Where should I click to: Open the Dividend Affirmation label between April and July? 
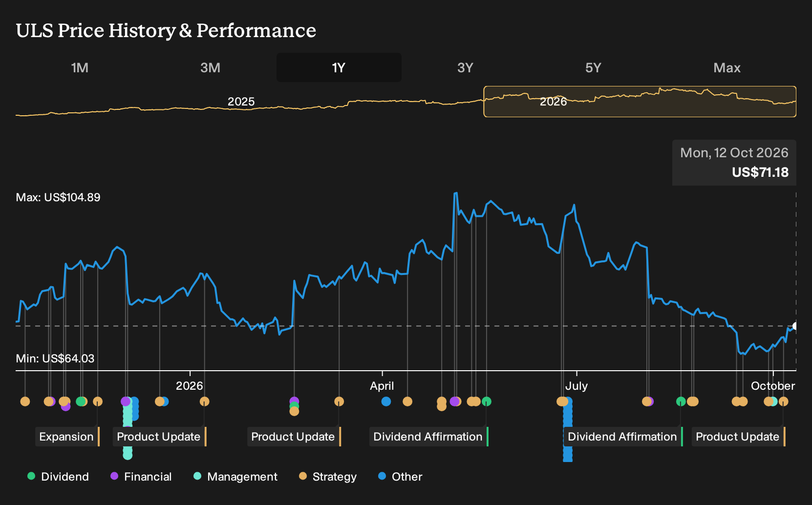pos(429,437)
